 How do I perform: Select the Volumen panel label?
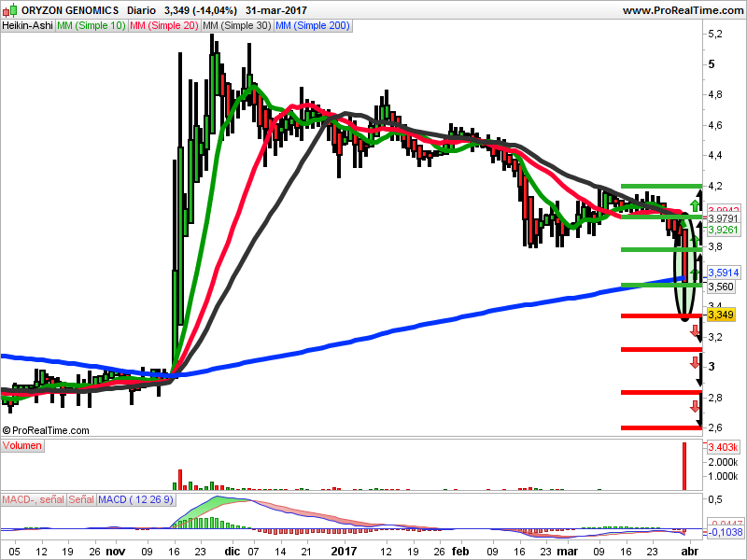(x=22, y=446)
